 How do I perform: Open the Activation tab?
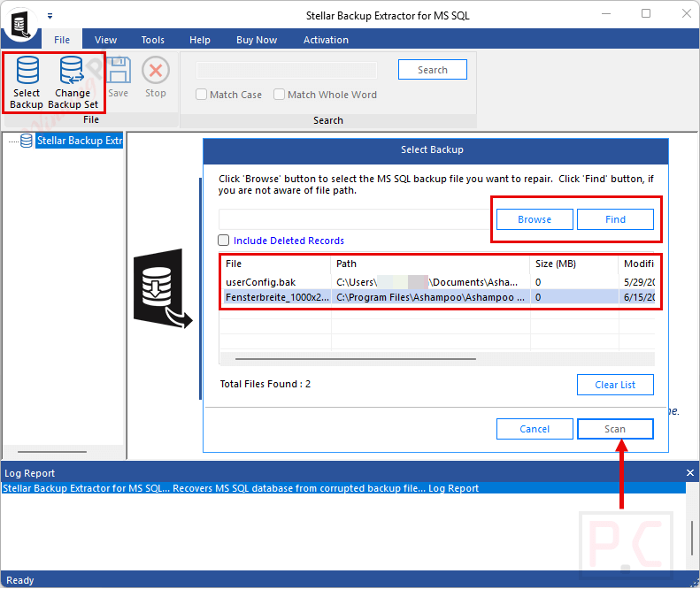326,40
